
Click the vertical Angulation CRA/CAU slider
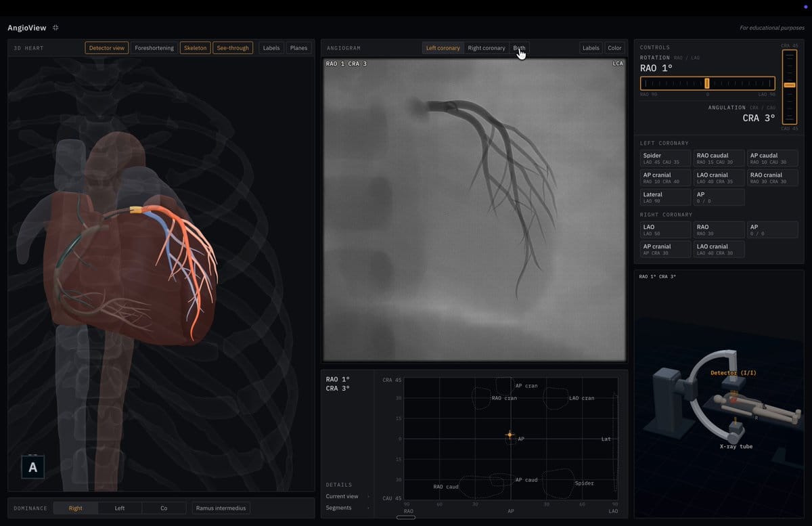(x=790, y=87)
